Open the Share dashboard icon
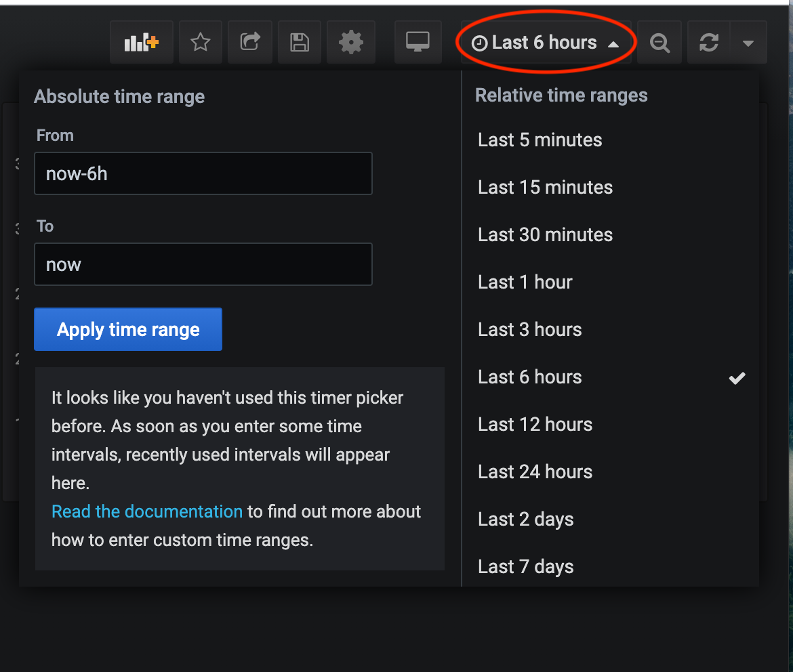Screen dimensions: 793x672 click(250, 43)
